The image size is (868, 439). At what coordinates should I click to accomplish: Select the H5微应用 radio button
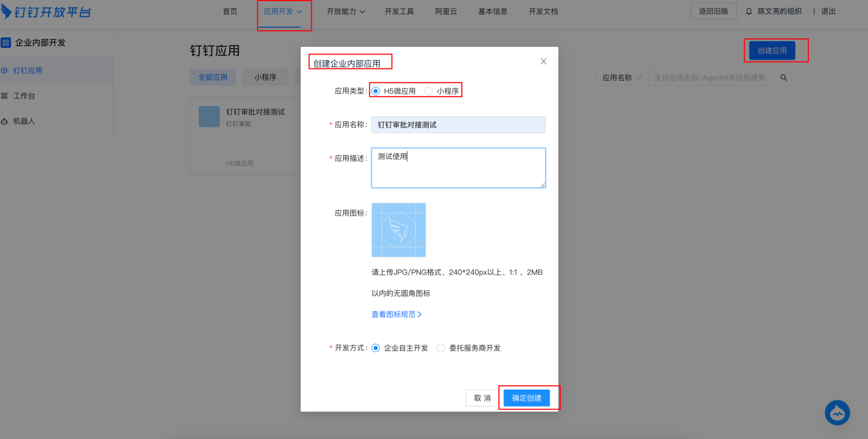pyautogui.click(x=376, y=91)
